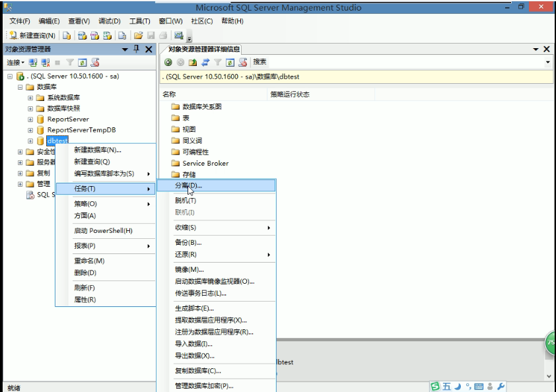
Task: Open the 调试(D) menu
Action: [110, 21]
